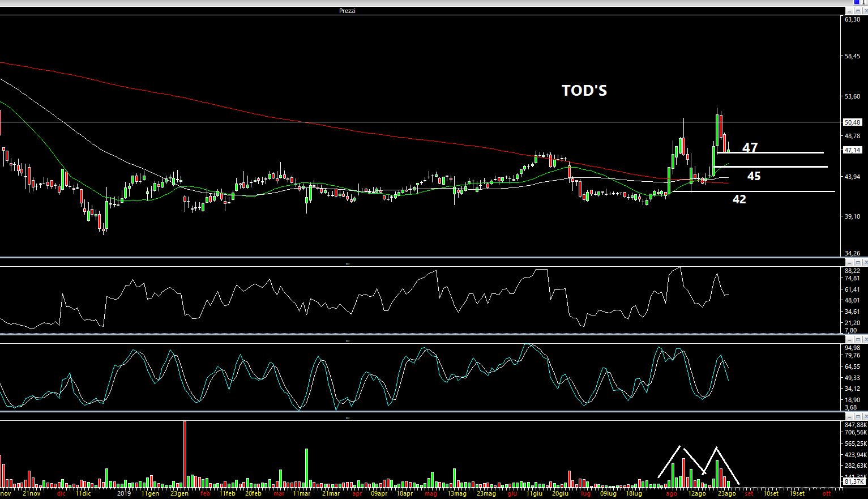Click the Prezzi panel title
This screenshot has height=499, width=868.
(x=347, y=11)
